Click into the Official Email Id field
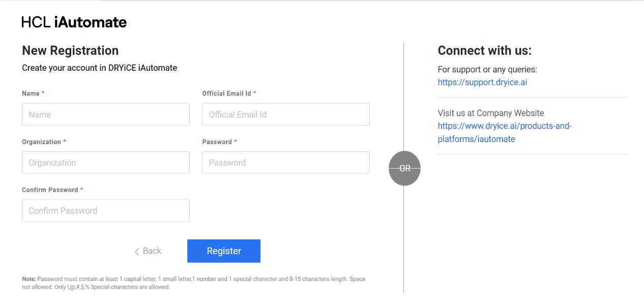 [x=286, y=115]
